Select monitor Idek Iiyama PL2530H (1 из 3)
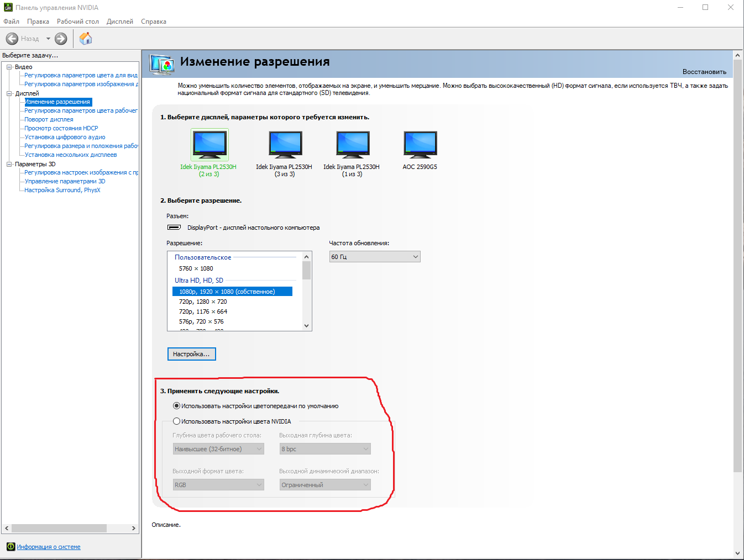The height and width of the screenshot is (560, 744). click(353, 144)
